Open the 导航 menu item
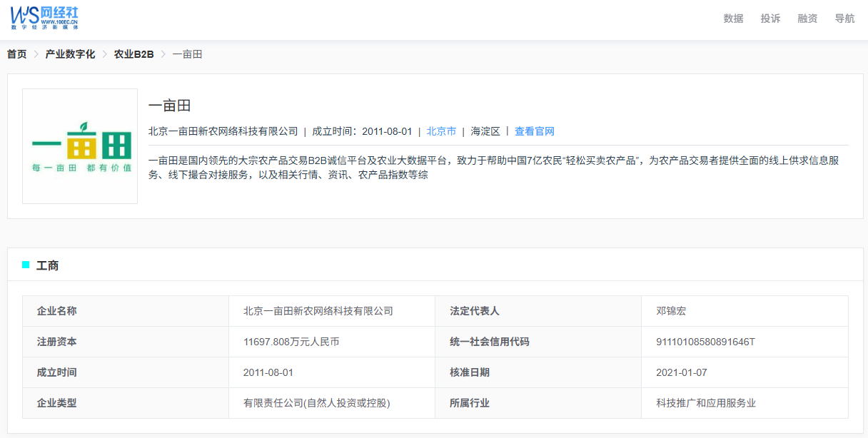Viewport: 868px width, 438px height. 844,19
